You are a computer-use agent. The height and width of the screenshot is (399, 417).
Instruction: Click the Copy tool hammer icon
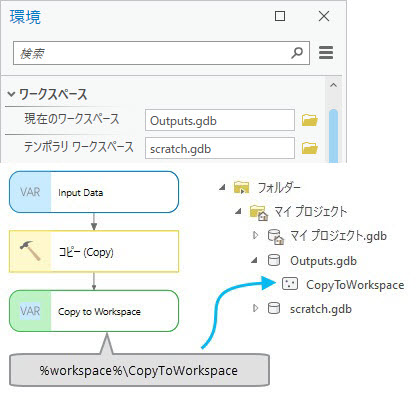pyautogui.click(x=30, y=251)
